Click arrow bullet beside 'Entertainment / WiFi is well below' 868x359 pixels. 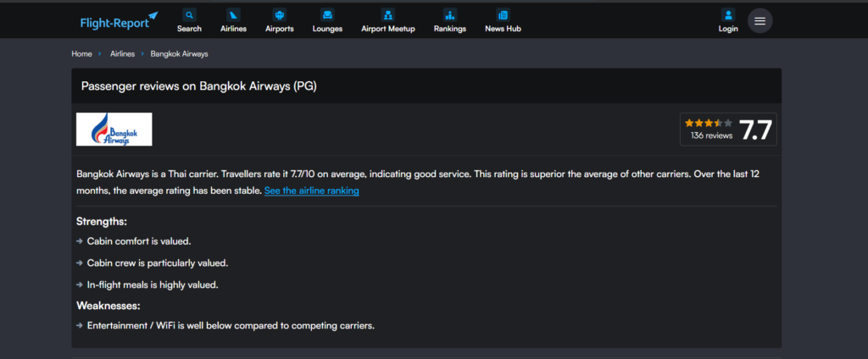coord(80,326)
